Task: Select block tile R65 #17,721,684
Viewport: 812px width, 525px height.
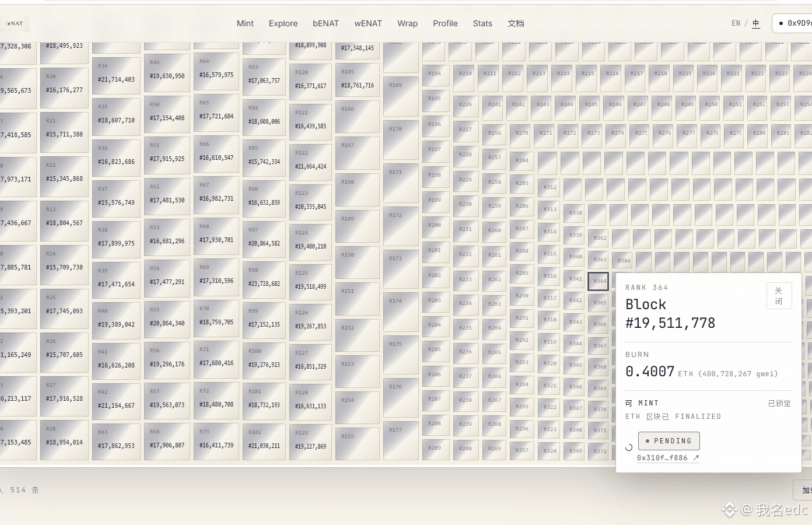Action: [216, 113]
